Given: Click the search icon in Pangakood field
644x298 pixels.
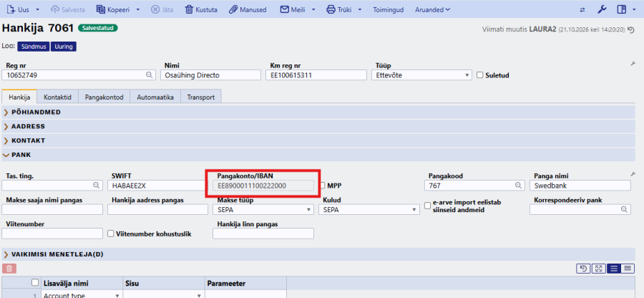Looking at the screenshot, I should click(519, 186).
